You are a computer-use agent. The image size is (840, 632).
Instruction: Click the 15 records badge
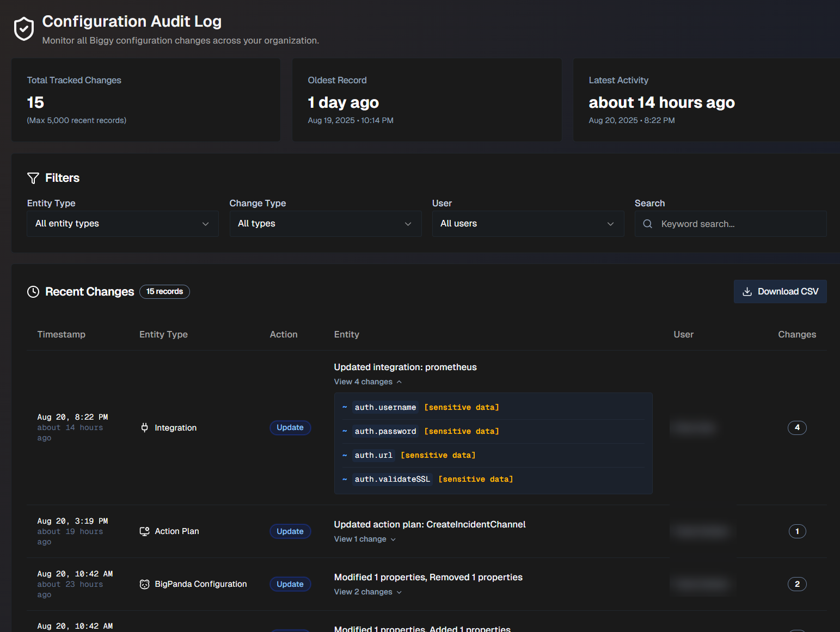coord(164,291)
